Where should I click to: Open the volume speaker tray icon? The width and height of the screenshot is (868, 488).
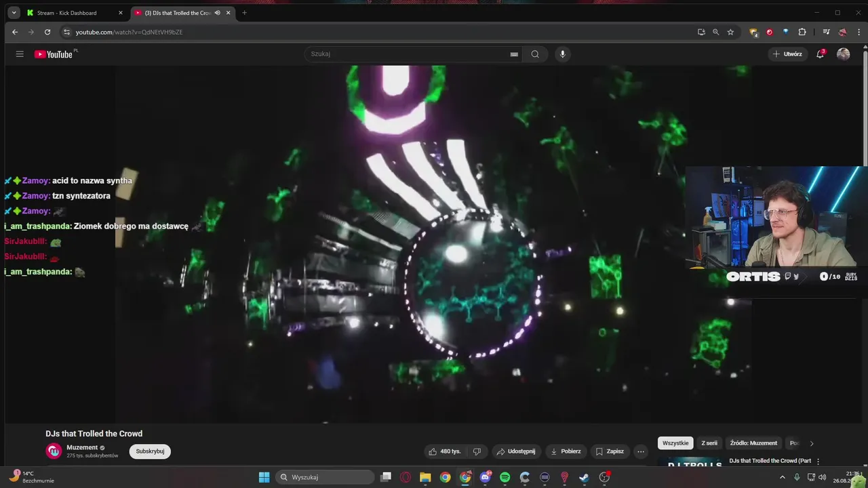click(823, 477)
